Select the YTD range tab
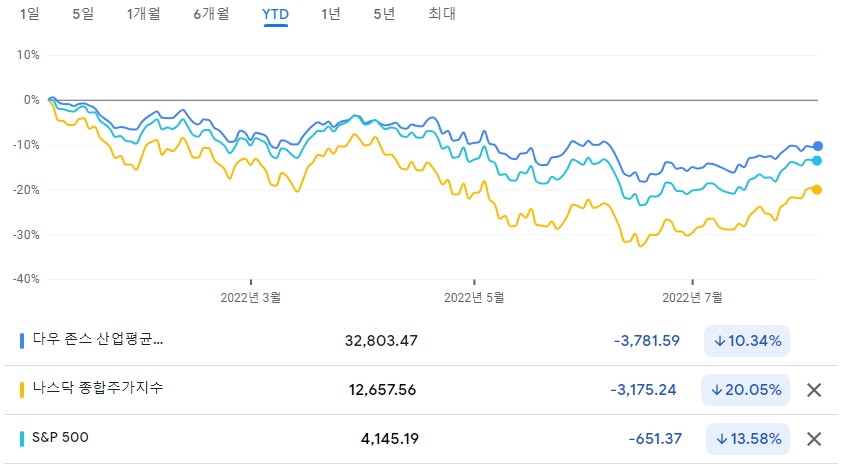The width and height of the screenshot is (845, 468). [x=275, y=14]
